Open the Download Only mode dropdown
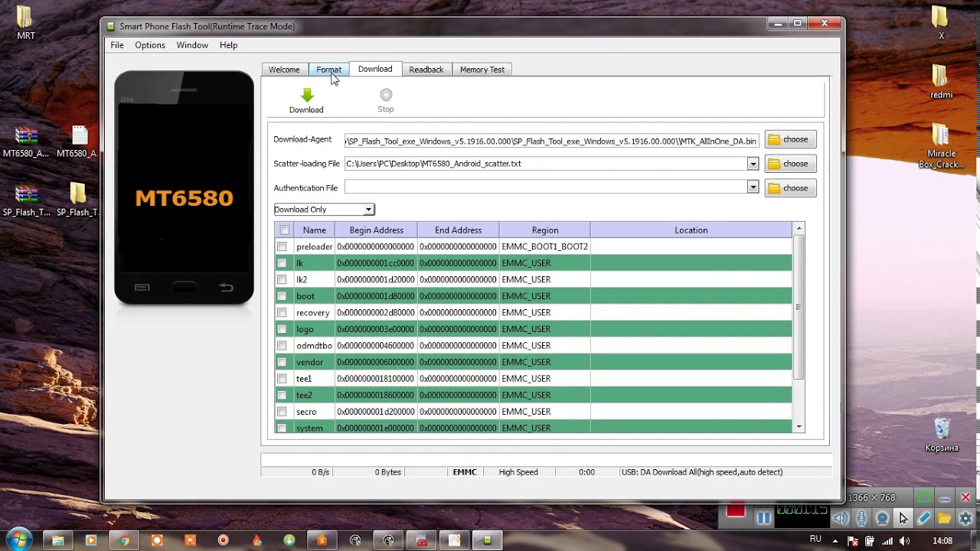 [324, 209]
